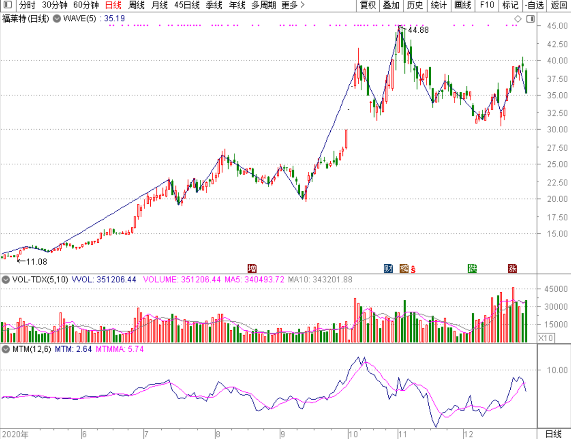Switch to 分时 intraday view
Screen dimensions: 571x439
click(27, 5)
